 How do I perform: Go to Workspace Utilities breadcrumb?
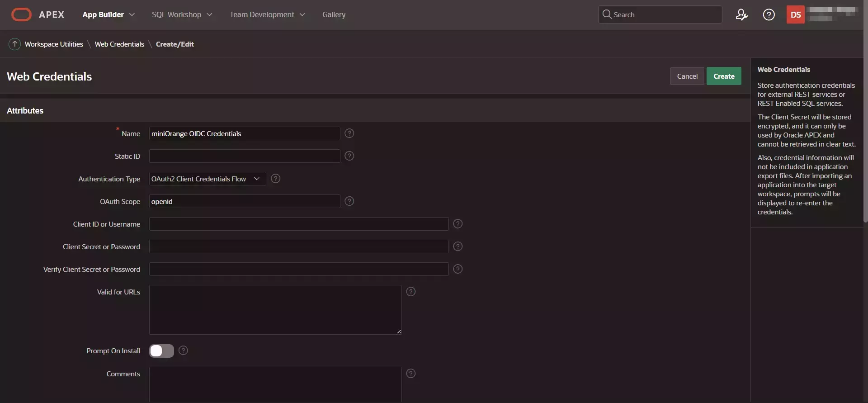pos(54,44)
